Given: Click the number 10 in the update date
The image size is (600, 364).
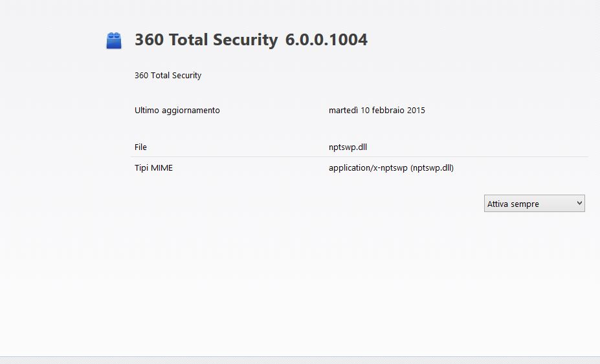Looking at the screenshot, I should click(365, 111).
